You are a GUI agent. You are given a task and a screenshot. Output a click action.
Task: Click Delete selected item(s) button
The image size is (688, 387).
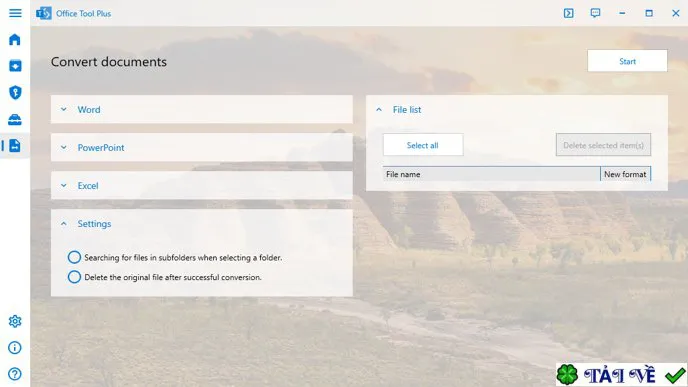(603, 145)
